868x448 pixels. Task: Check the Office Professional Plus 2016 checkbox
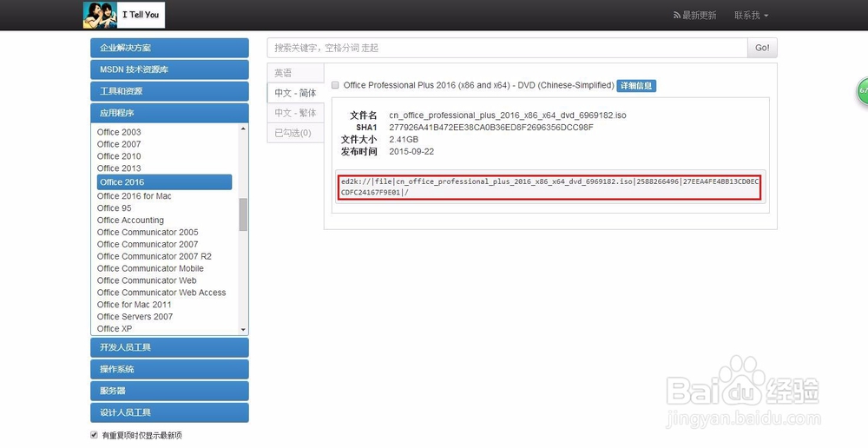pos(335,85)
